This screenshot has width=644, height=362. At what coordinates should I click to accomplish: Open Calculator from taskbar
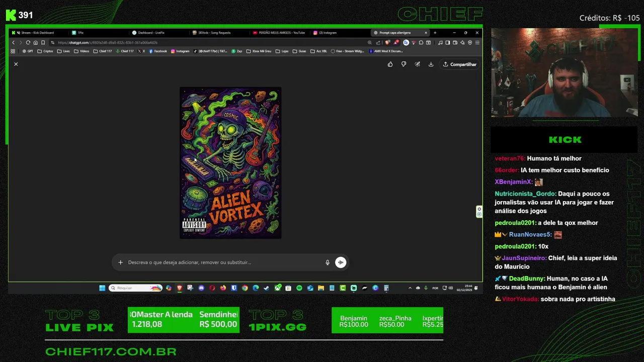coord(386,288)
